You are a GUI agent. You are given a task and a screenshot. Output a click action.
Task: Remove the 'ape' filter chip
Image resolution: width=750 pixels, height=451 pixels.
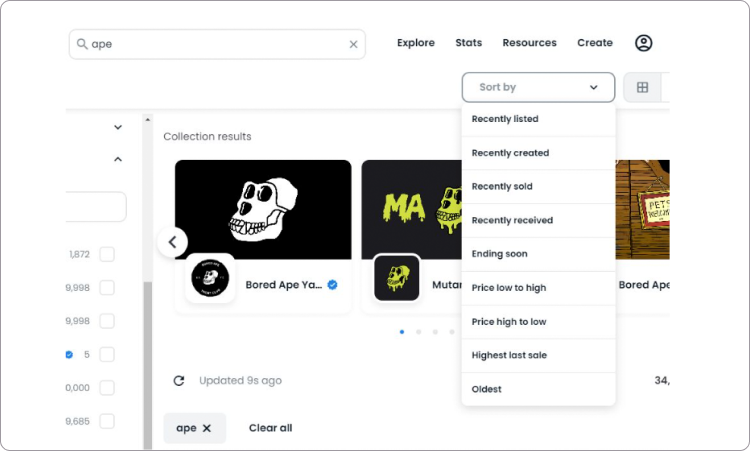[x=207, y=428]
